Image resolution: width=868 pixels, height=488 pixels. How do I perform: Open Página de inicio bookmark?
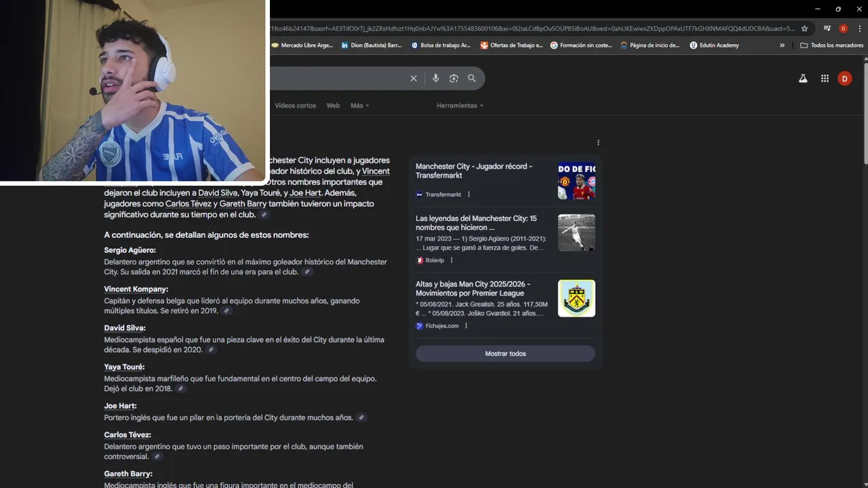(x=650, y=45)
